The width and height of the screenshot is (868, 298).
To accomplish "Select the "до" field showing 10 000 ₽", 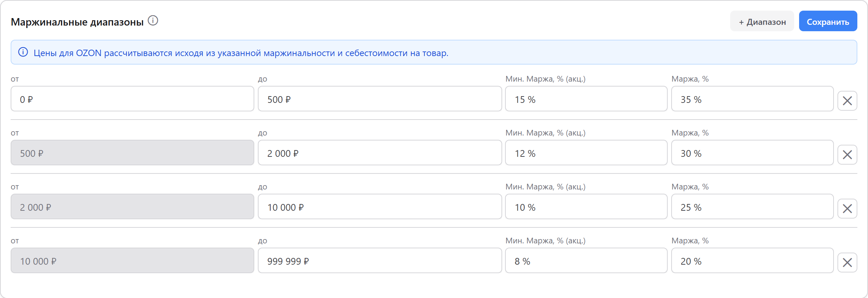I will [379, 207].
